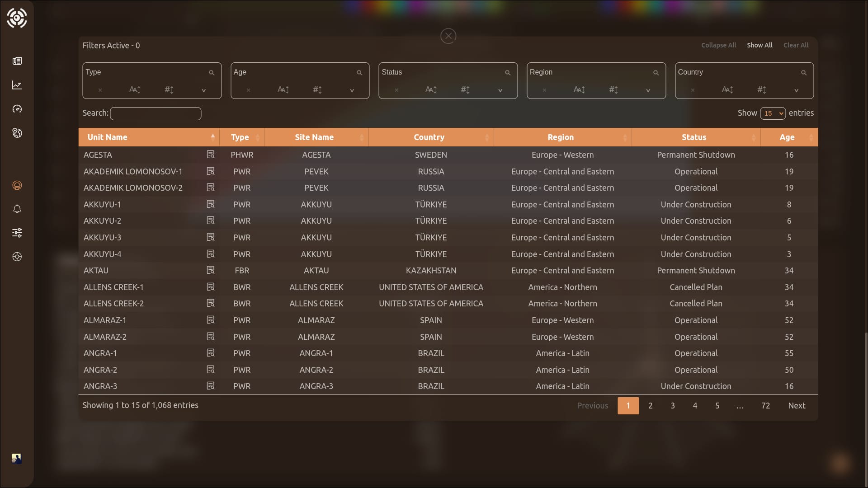Sort table by Country column
Image resolution: width=868 pixels, height=488 pixels.
(x=431, y=137)
